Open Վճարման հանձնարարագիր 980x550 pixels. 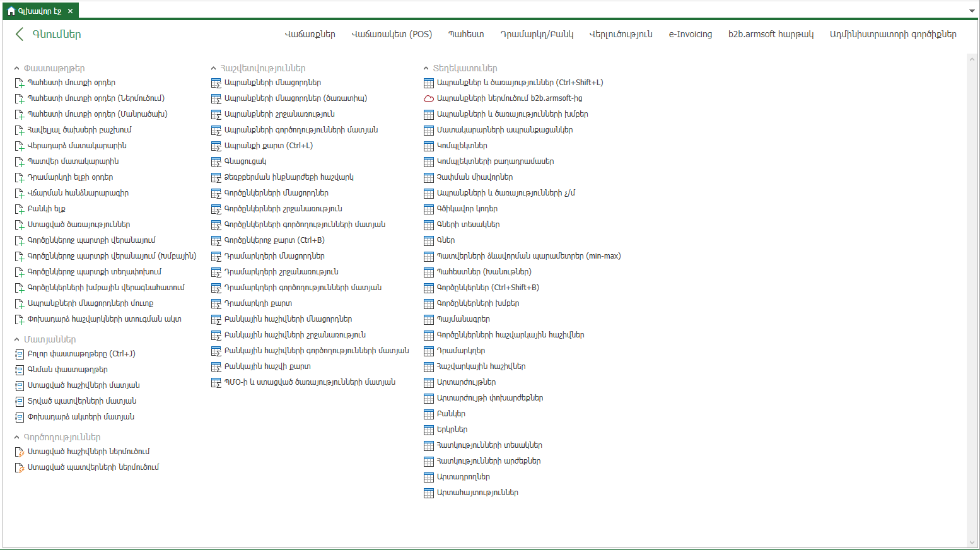point(78,193)
